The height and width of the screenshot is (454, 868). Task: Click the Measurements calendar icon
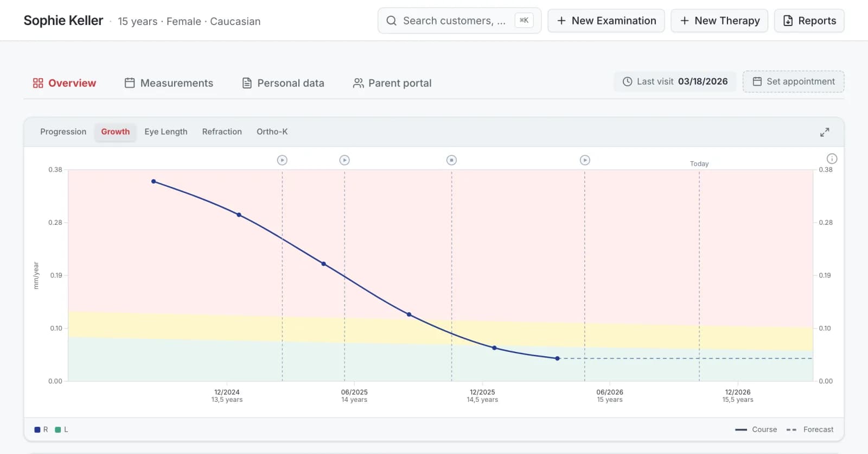click(130, 83)
